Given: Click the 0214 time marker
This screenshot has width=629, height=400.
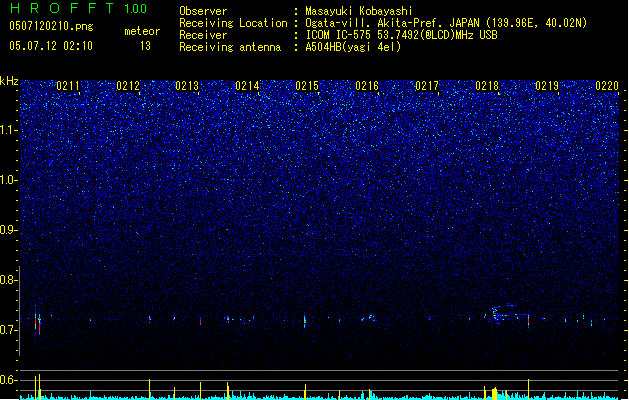Looking at the screenshot, I should tap(247, 86).
